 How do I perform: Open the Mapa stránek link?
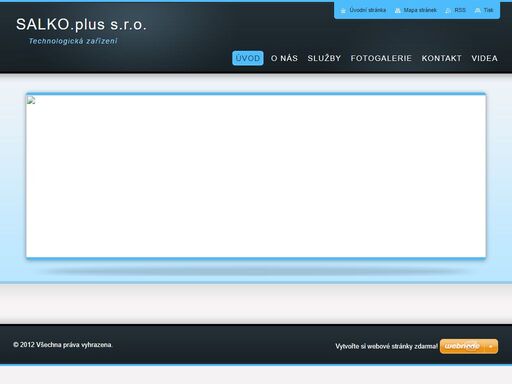(x=420, y=10)
